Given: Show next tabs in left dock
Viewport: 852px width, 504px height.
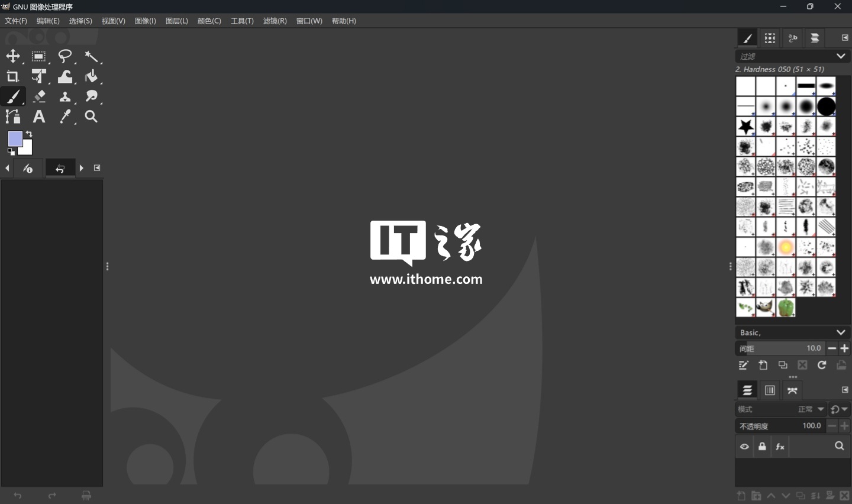Looking at the screenshot, I should [x=82, y=169].
